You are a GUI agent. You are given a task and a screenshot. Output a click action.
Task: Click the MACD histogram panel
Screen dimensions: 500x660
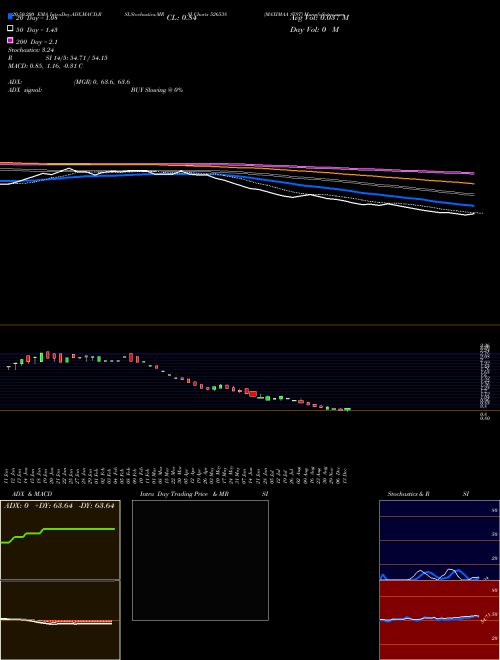(60, 620)
